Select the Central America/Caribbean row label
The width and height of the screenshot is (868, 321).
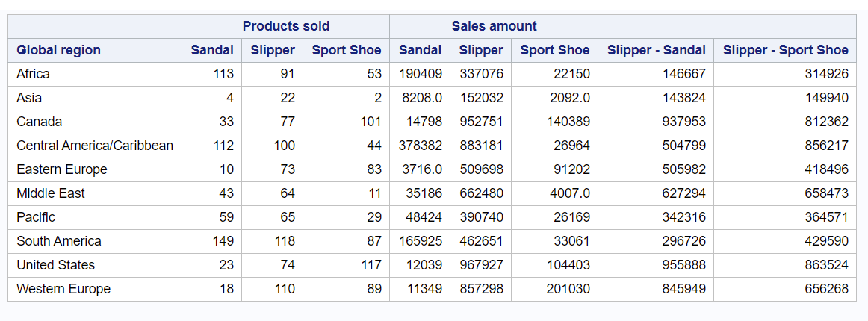pos(95,146)
